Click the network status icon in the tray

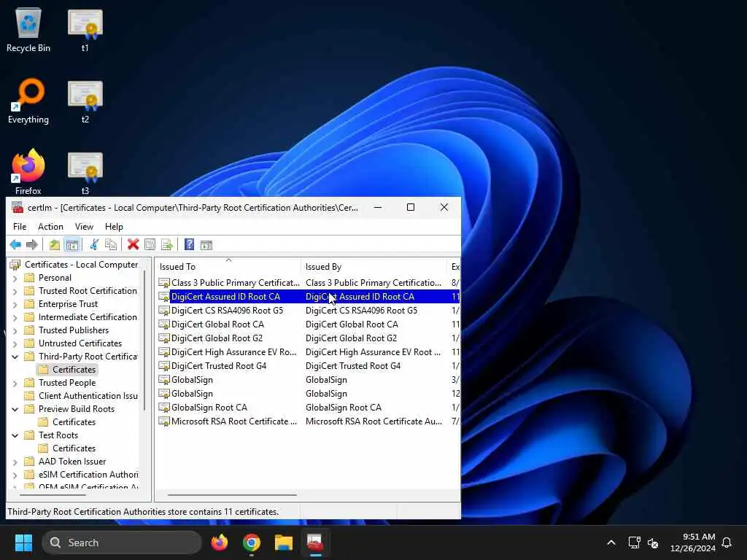click(x=634, y=542)
